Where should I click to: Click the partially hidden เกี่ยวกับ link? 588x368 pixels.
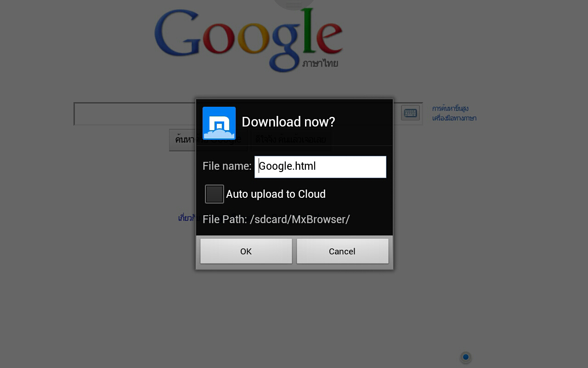(x=187, y=218)
